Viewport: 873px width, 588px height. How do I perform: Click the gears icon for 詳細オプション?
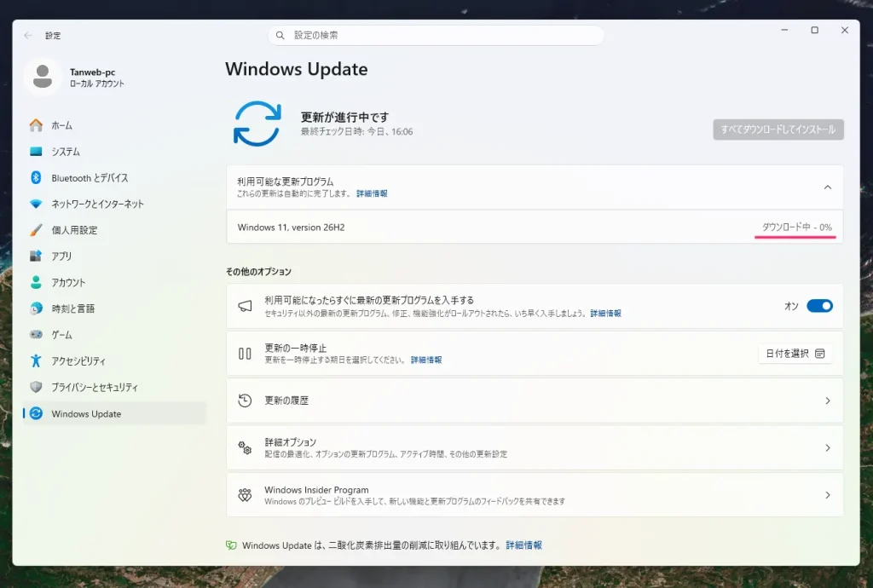(x=245, y=447)
